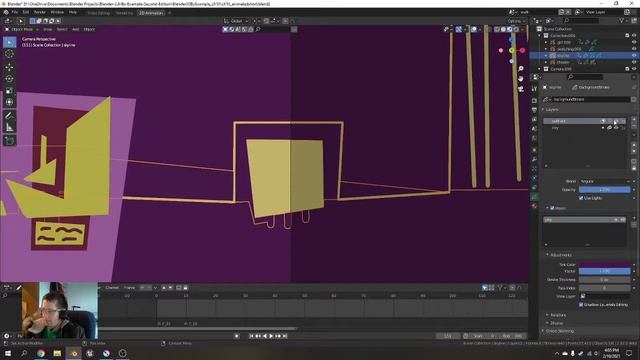Open the Global transform orientation dropdown
Screen dimensions: 640x360
pyautogui.click(x=237, y=21)
